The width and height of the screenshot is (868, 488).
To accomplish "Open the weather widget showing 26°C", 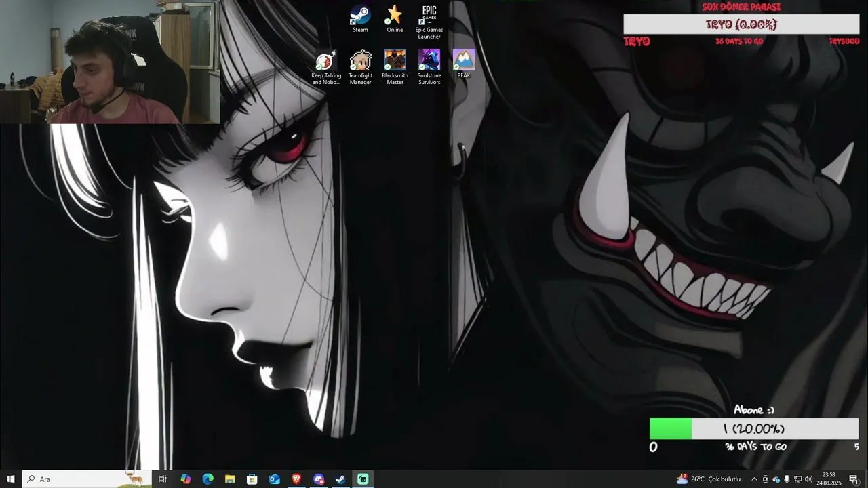I will (709, 479).
